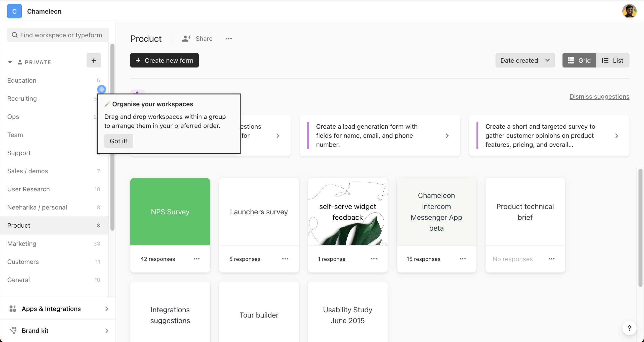
Task: Open NPS Survey card options menu
Action: point(197,259)
